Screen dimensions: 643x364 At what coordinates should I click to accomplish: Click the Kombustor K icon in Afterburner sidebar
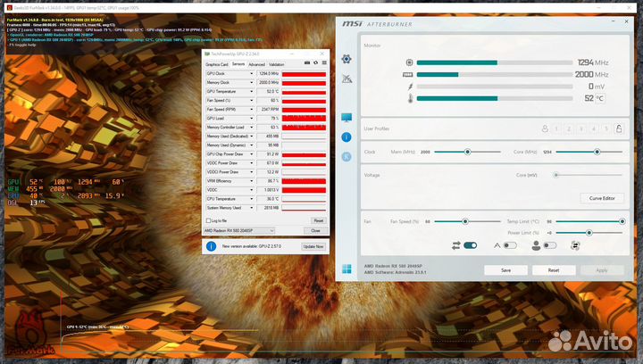[x=347, y=156]
